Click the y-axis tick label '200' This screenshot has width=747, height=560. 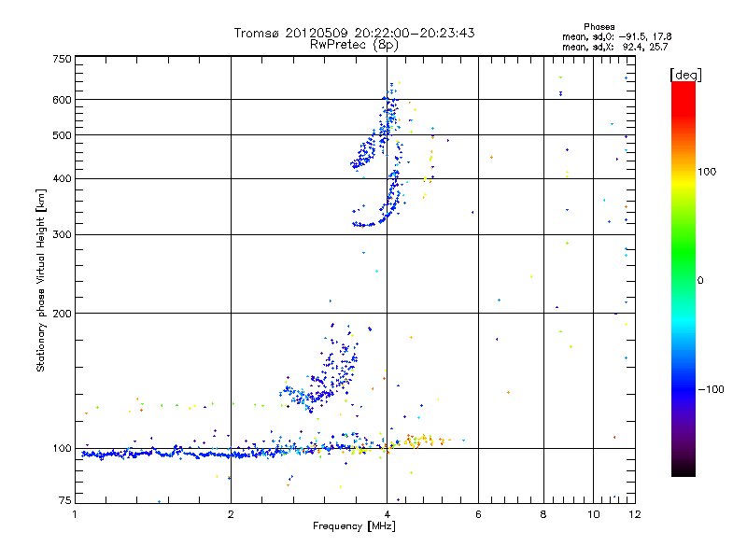pyautogui.click(x=62, y=314)
